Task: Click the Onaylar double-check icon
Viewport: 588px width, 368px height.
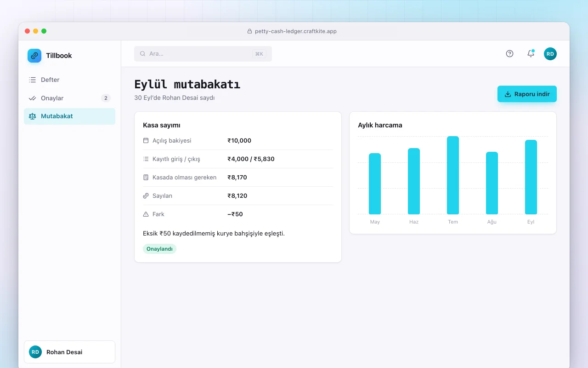Action: [32, 98]
